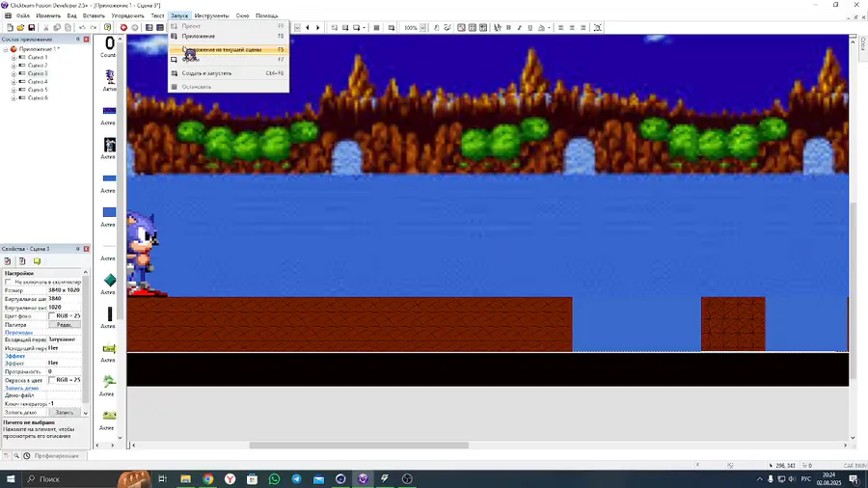
Task: Open yellow About properties tab icon
Action: (x=37, y=261)
